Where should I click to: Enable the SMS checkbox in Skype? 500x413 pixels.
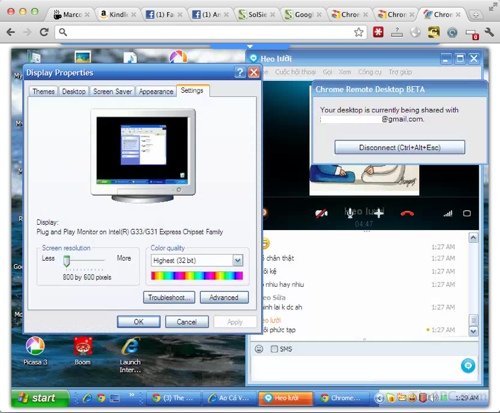(274, 349)
